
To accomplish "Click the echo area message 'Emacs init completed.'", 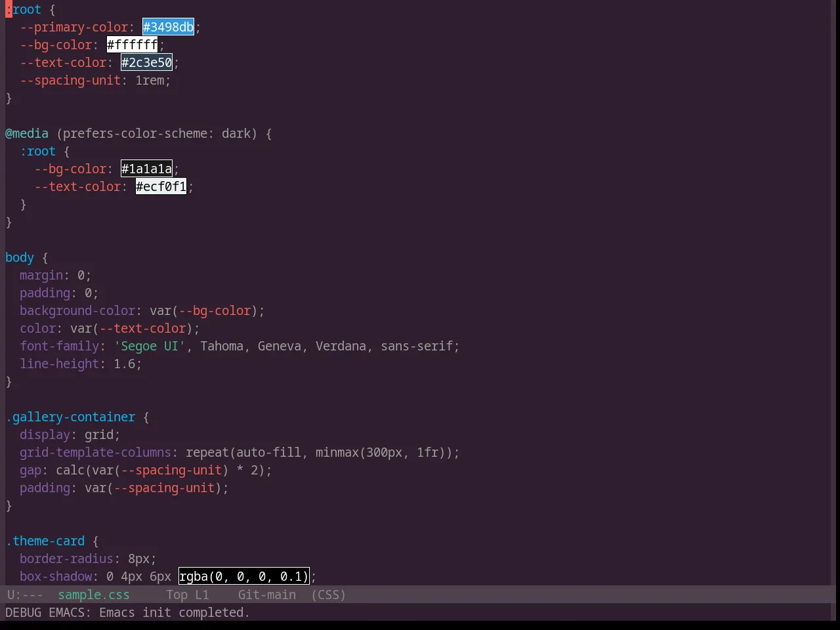I will 175,612.
